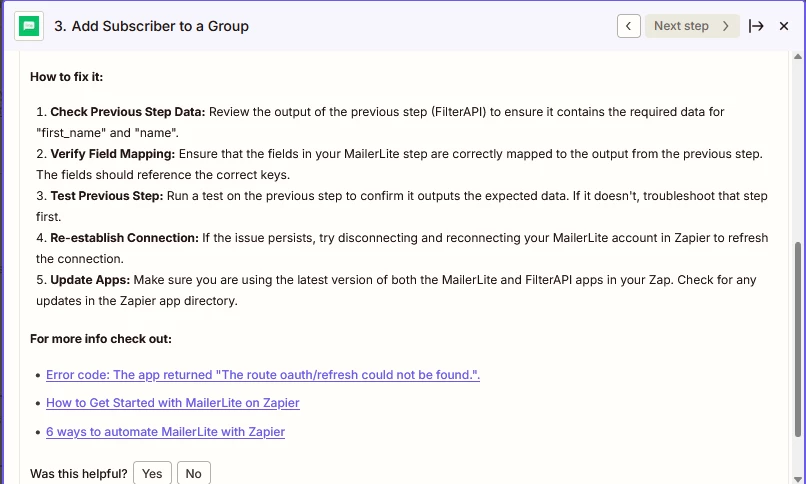The image size is (806, 484).
Task: Answer No to Was this helpful
Action: (x=194, y=473)
